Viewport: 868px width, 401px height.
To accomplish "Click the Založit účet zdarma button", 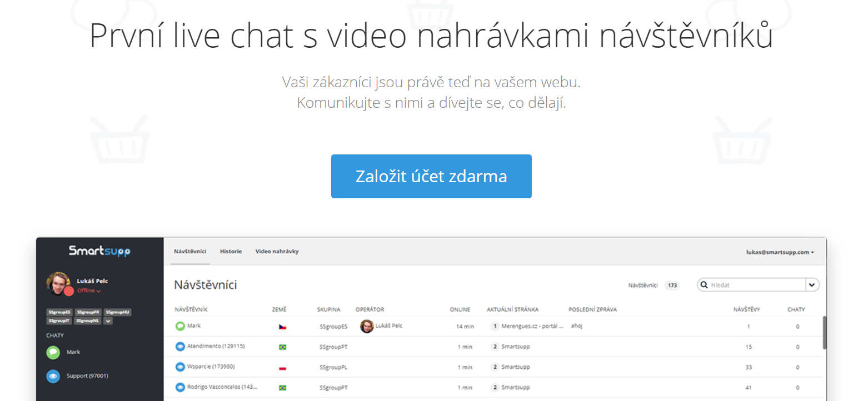I will [x=431, y=176].
